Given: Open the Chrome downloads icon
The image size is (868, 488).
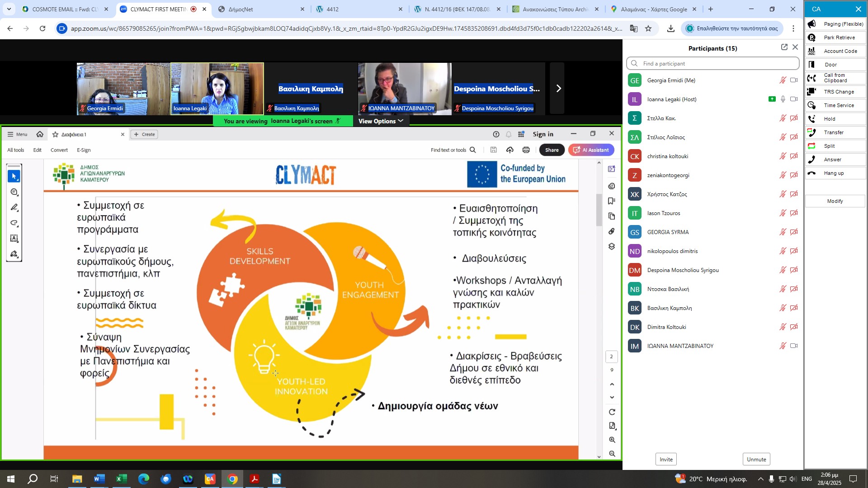Looking at the screenshot, I should click(671, 28).
